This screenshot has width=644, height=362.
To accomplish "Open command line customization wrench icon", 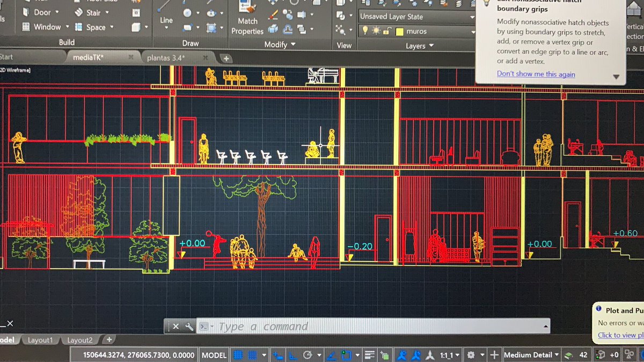I will [x=189, y=326].
